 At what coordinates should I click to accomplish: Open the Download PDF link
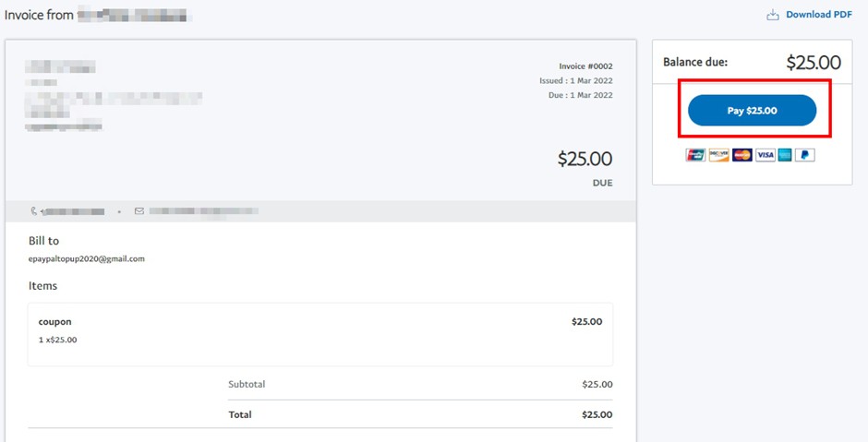(819, 15)
